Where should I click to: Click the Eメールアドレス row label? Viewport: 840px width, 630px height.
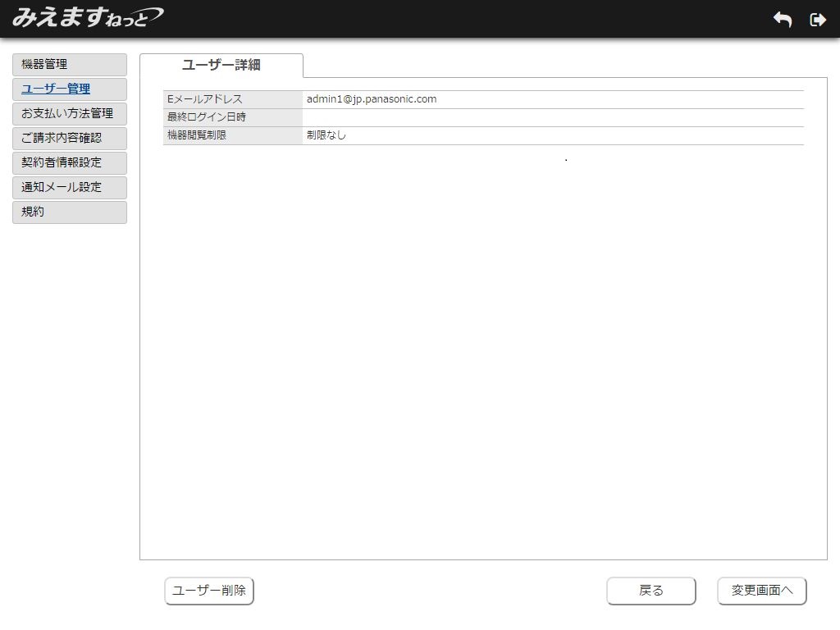tap(205, 99)
